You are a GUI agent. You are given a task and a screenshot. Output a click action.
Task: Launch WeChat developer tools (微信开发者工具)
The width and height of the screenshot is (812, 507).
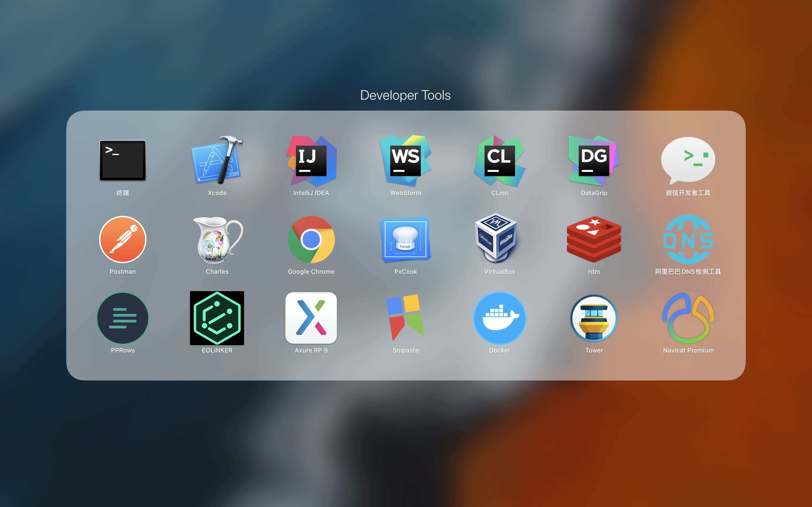tap(688, 161)
